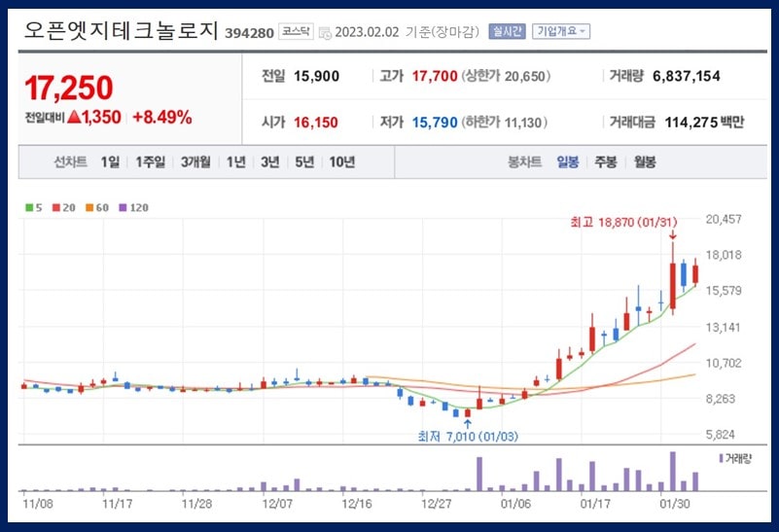Image resolution: width=779 pixels, height=532 pixels.
Task: Select the 1일 line chart tab
Action: point(110,162)
